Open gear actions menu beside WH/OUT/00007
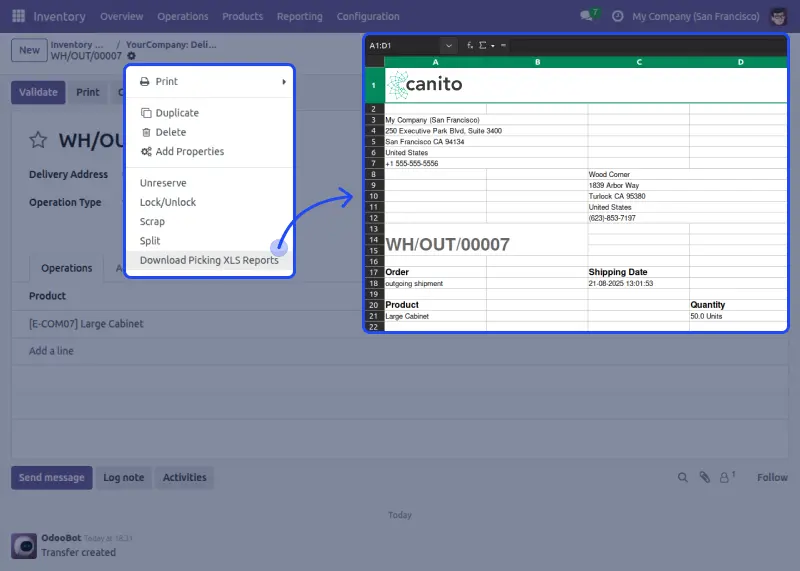 131,56
